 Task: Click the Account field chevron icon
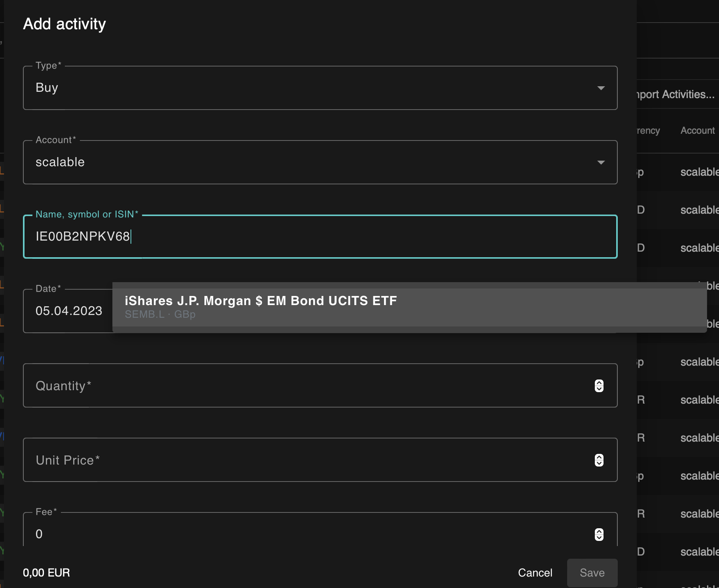600,162
